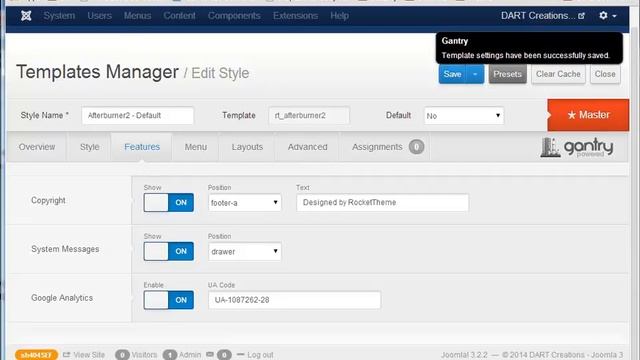Open the settings gear menu
This screenshot has height=360, width=640.
pos(607,16)
